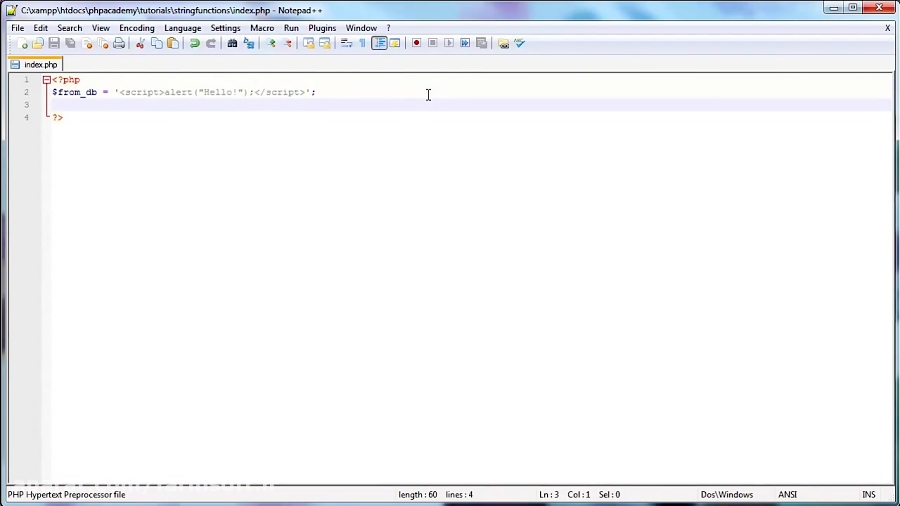The height and width of the screenshot is (506, 900).
Task: Click Synchronize Vertical Scrolling icon
Action: click(x=308, y=44)
